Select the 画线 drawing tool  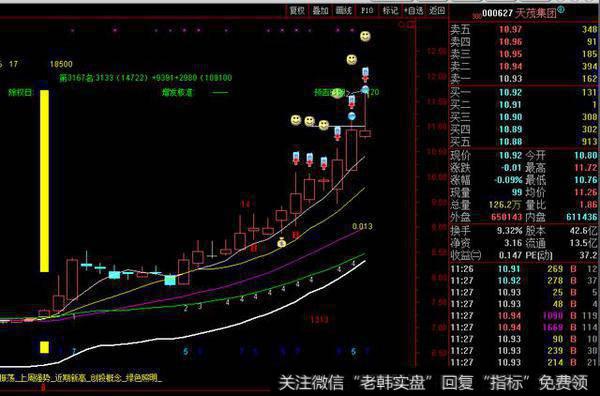[x=343, y=11]
